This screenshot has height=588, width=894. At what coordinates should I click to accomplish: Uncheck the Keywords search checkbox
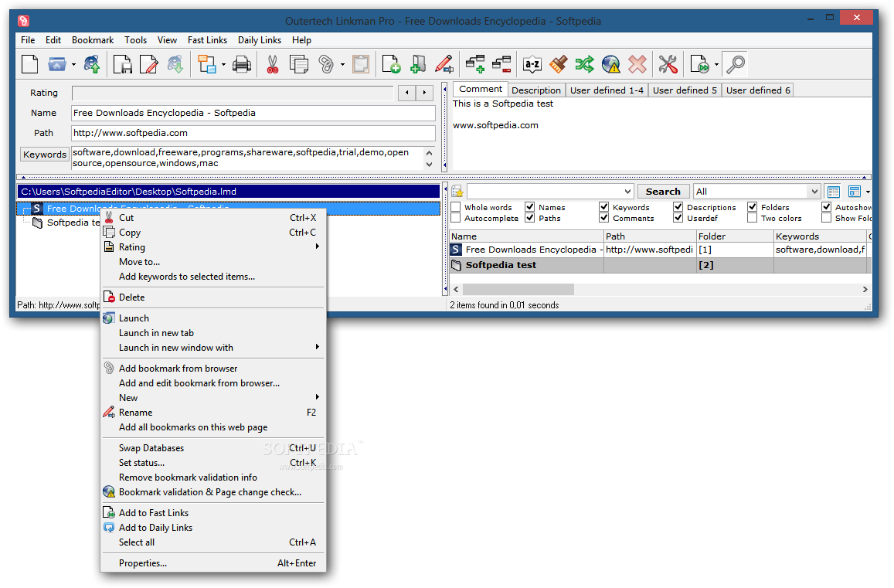point(603,207)
